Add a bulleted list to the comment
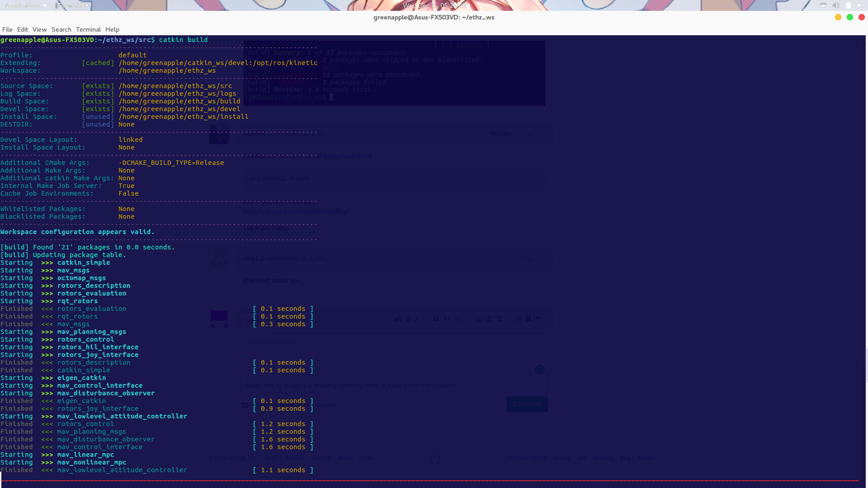 (x=478, y=318)
